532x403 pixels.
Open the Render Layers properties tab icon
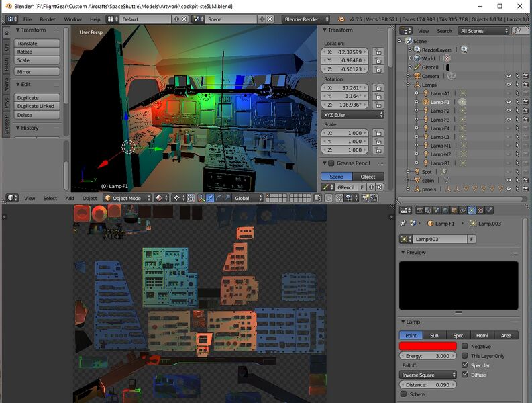click(x=428, y=210)
